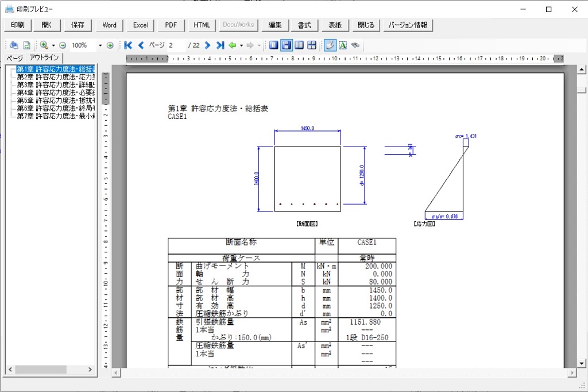
Task: Go to the previous page arrow
Action: tap(141, 45)
